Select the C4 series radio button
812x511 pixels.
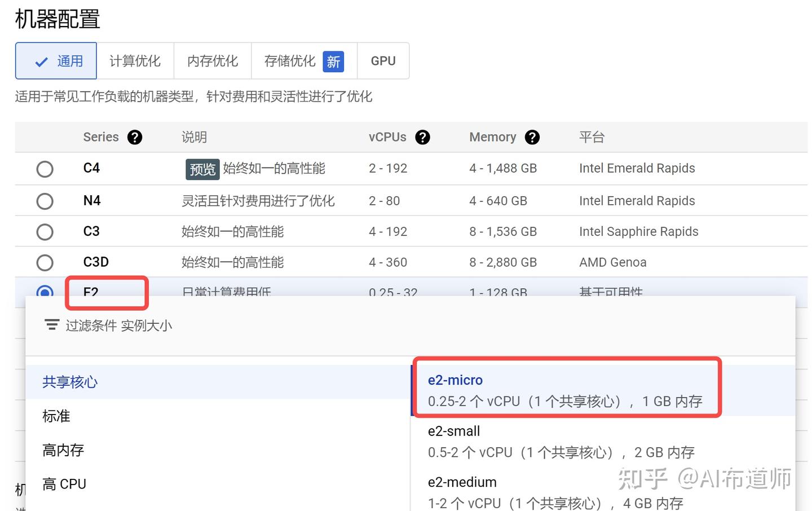[45, 169]
